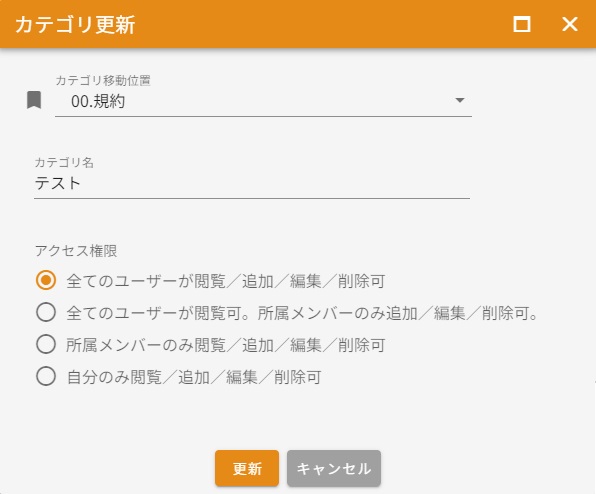
Task: Click label text 自分のみ閲覧/追加/編集/削除可
Action: pyautogui.click(x=194, y=377)
